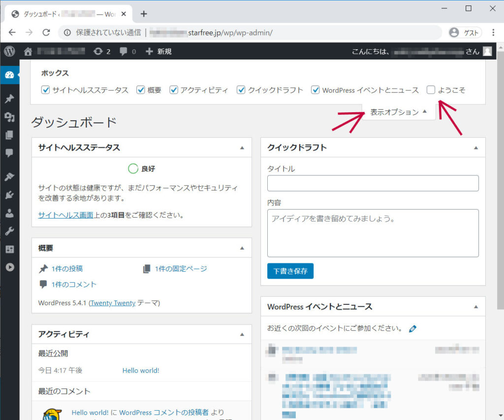Open the user avatar in admin bar
The image size is (504, 420).
487,51
